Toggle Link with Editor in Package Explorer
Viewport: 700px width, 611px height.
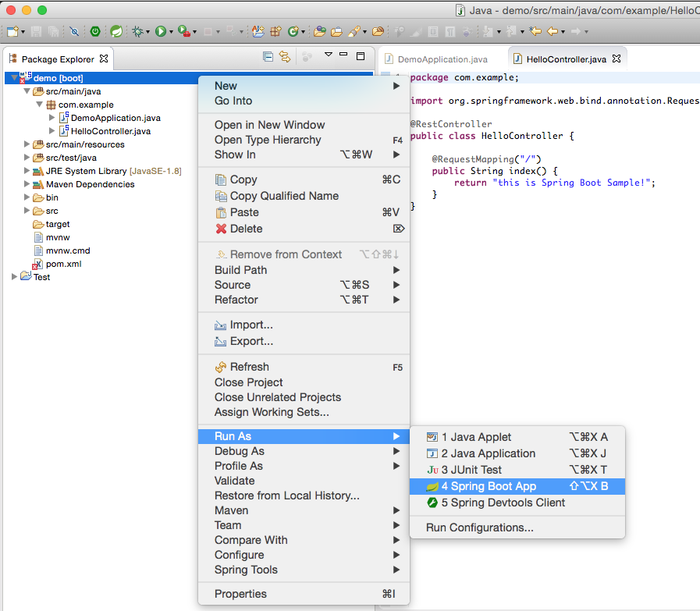[285, 57]
